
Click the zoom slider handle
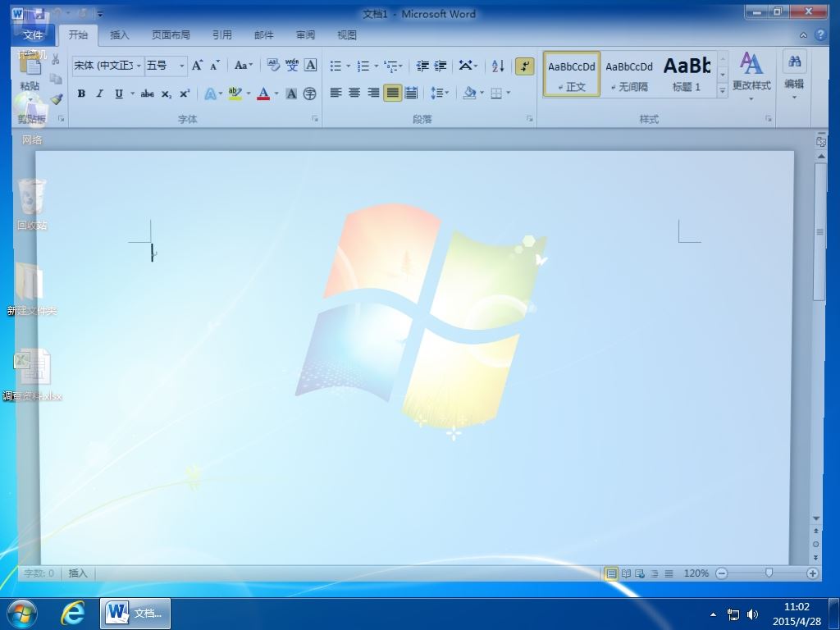[x=769, y=573]
